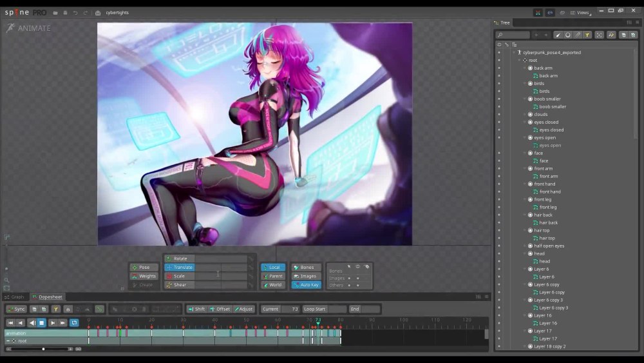This screenshot has height=363, width=644.
Task: Open the Views dropdown menu
Action: pyautogui.click(x=582, y=13)
